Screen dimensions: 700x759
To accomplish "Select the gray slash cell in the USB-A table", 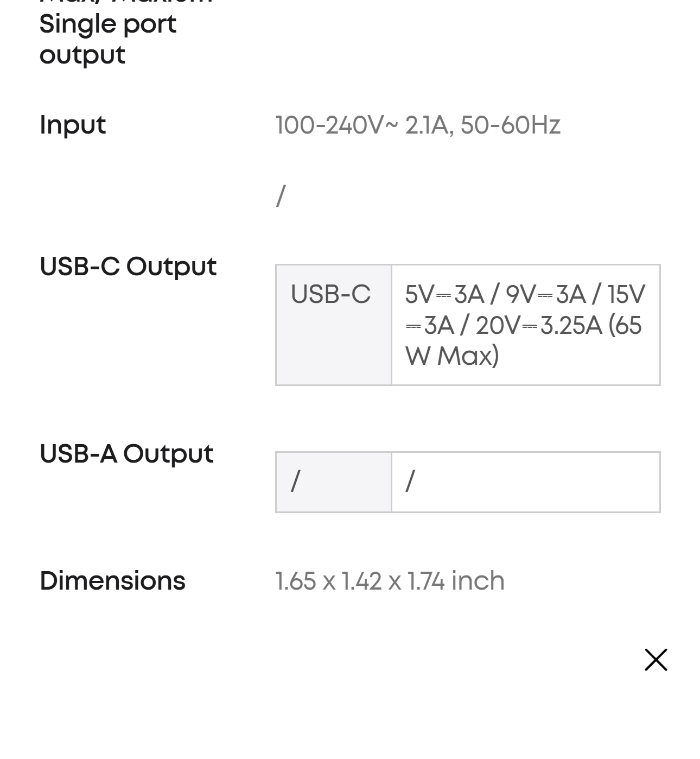I will point(333,482).
